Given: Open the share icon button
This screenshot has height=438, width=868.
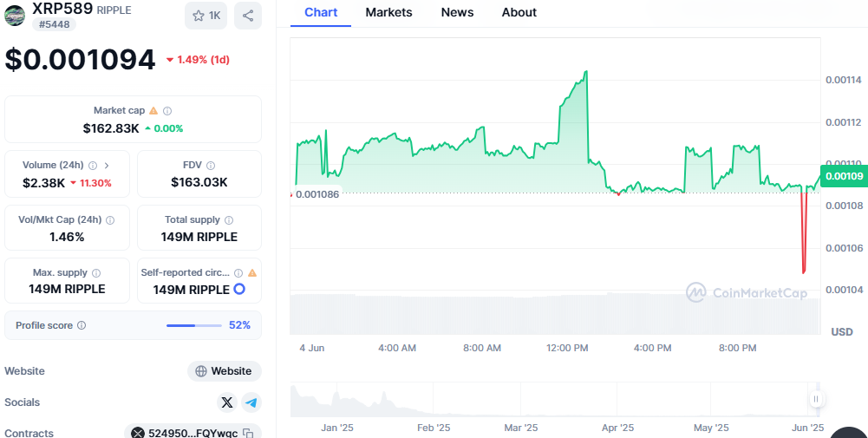Looking at the screenshot, I should tap(248, 16).
